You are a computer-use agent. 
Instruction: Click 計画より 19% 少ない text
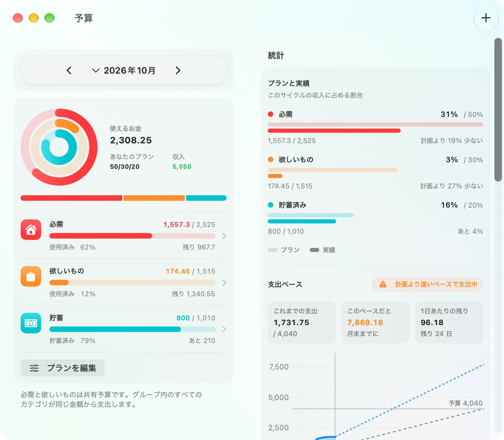452,141
